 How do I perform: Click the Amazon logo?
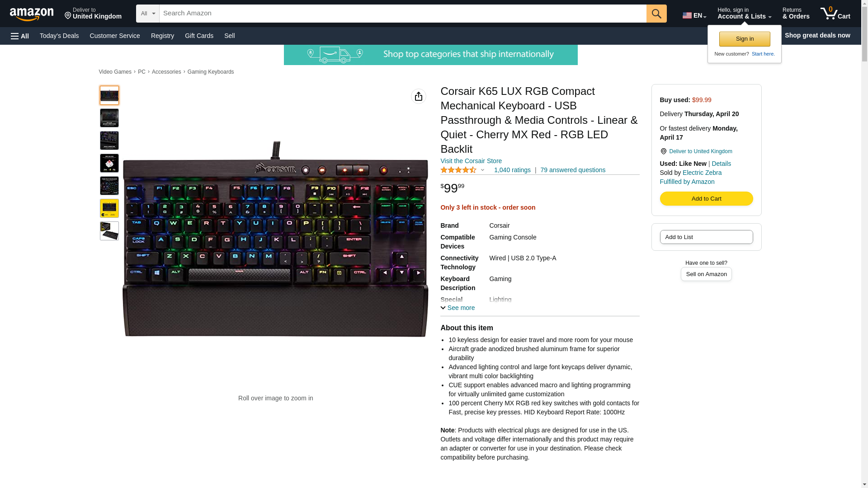pos(32,14)
